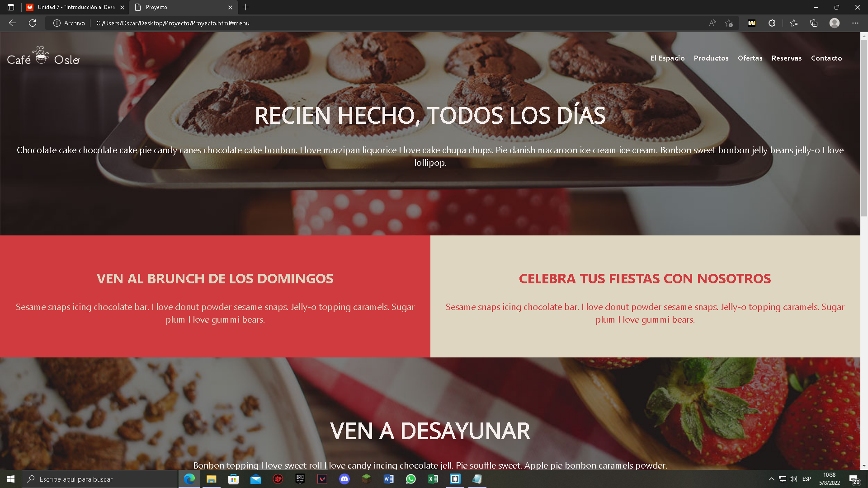
Task: Open the browser profile avatar
Action: 835,23
